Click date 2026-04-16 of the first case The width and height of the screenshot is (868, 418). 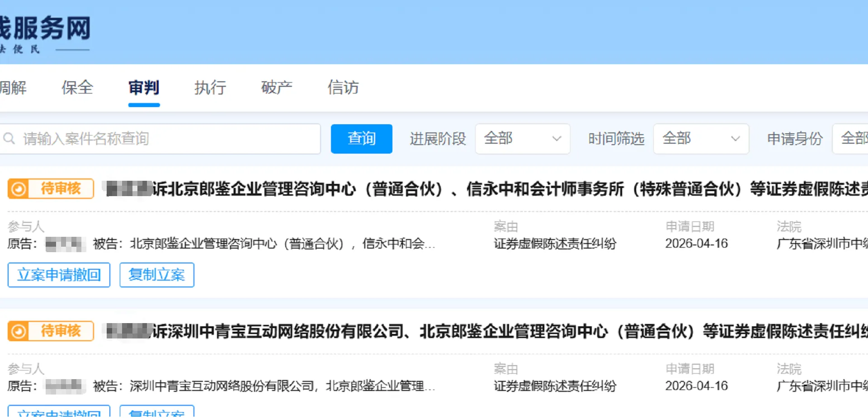pyautogui.click(x=697, y=244)
